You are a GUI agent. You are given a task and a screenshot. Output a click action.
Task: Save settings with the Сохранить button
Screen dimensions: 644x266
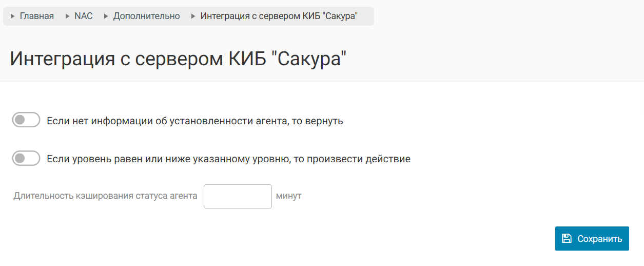[592, 238]
